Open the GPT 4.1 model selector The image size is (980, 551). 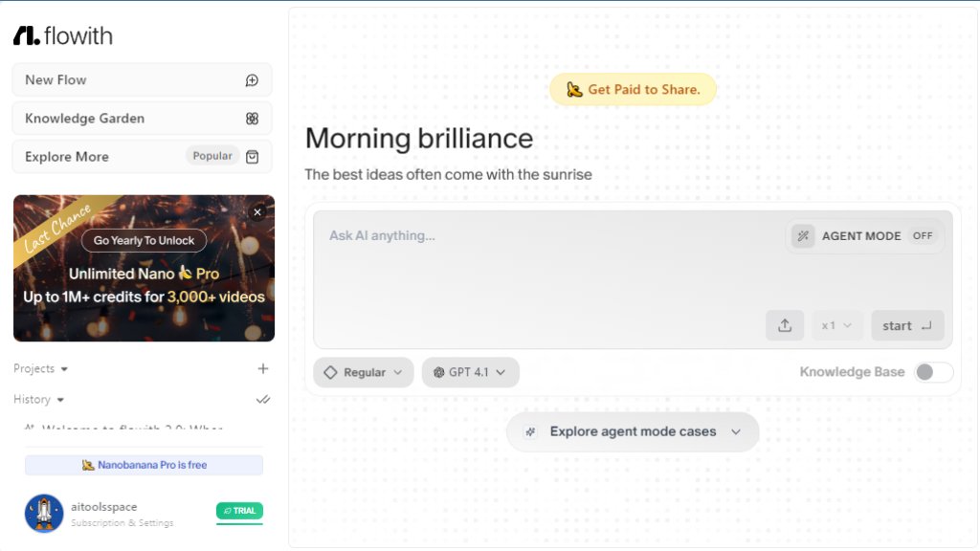click(x=471, y=372)
